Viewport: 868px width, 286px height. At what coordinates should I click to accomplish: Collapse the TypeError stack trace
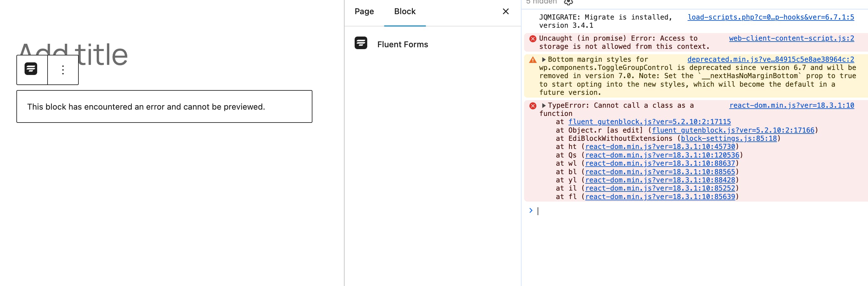click(544, 106)
